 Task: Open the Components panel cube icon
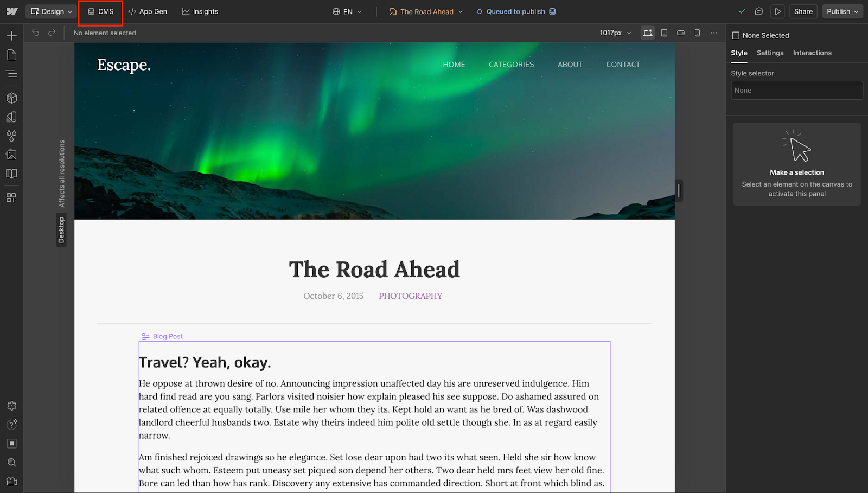[x=11, y=98]
